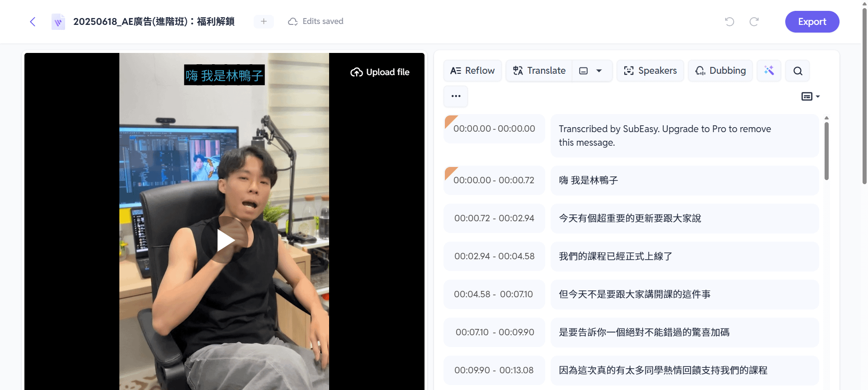868x390 pixels.
Task: Click Upload file on the video
Action: coord(380,72)
